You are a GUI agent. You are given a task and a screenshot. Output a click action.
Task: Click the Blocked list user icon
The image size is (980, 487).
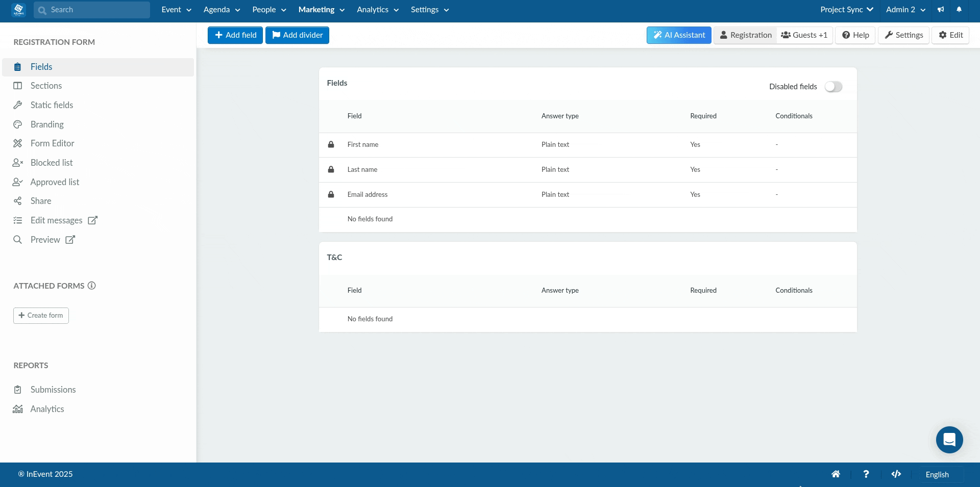click(18, 163)
